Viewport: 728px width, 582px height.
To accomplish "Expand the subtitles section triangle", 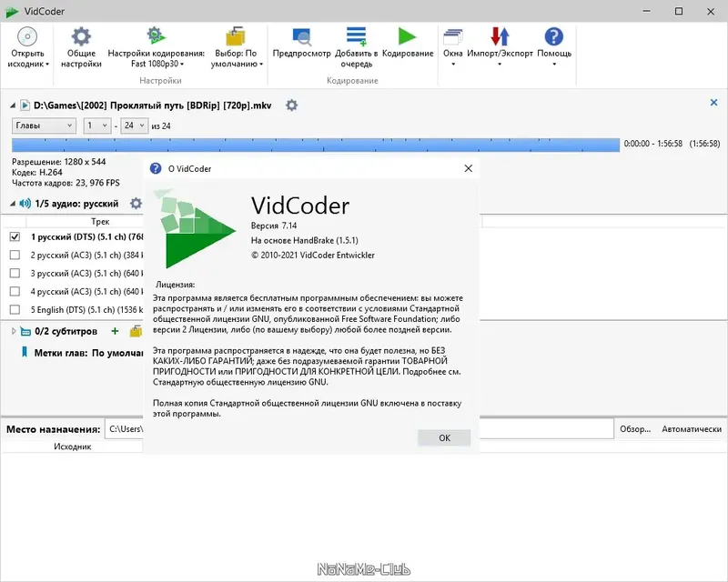I will [x=14, y=331].
